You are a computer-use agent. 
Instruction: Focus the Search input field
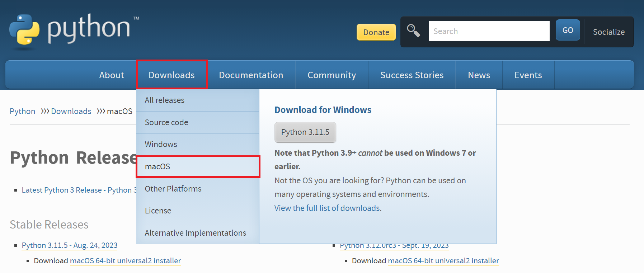tap(489, 31)
